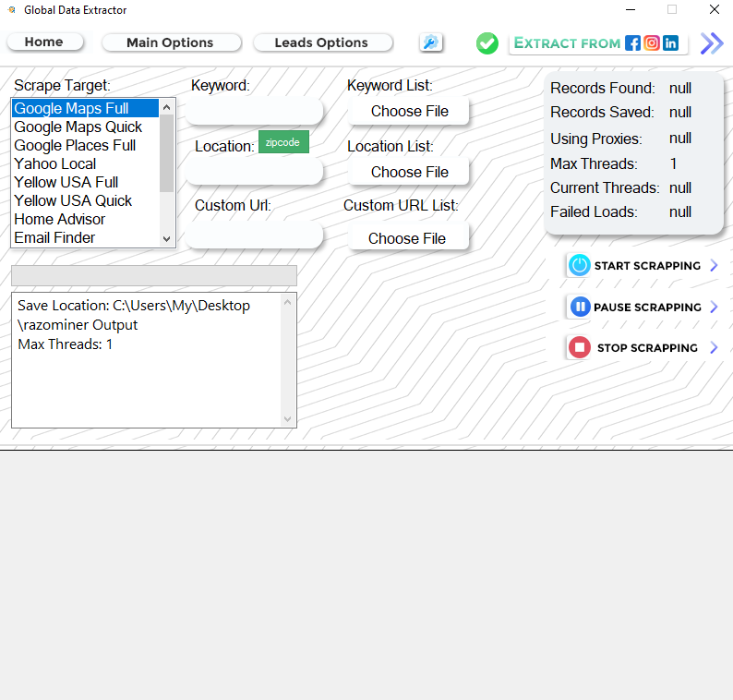This screenshot has height=700, width=733.
Task: Open the Home tab
Action: coord(45,42)
